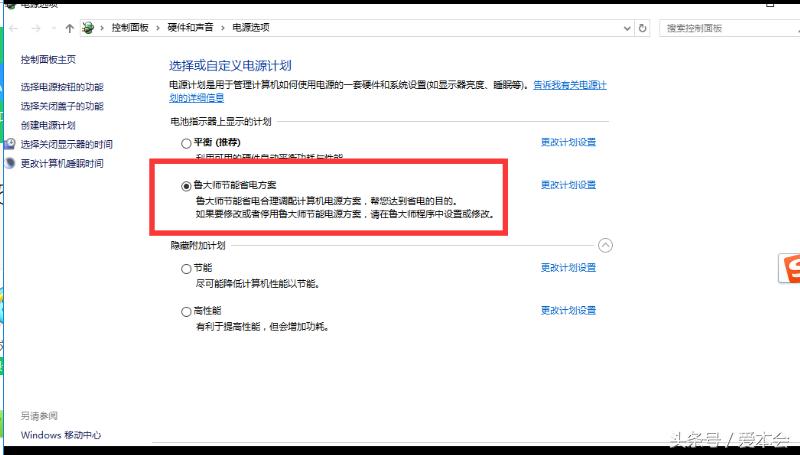Click the text 尽可能降低计算机性能以节能。

click(x=258, y=284)
